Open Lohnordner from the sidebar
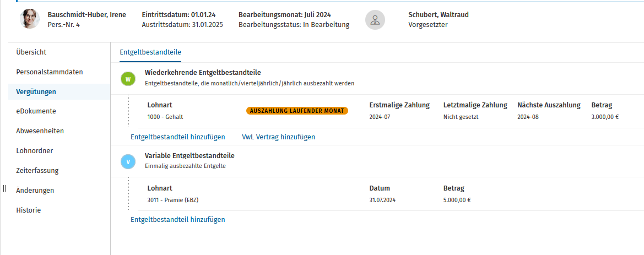Screen dimensions: 644x255 35,151
